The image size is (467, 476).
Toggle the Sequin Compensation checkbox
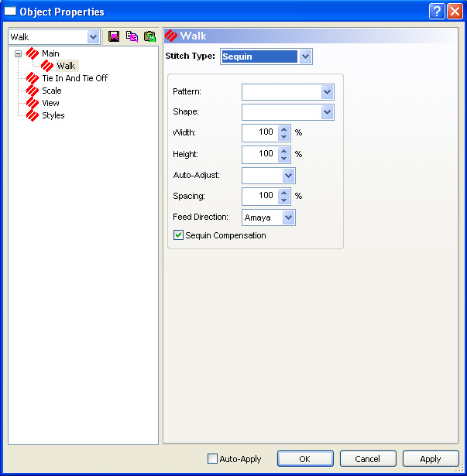click(179, 235)
